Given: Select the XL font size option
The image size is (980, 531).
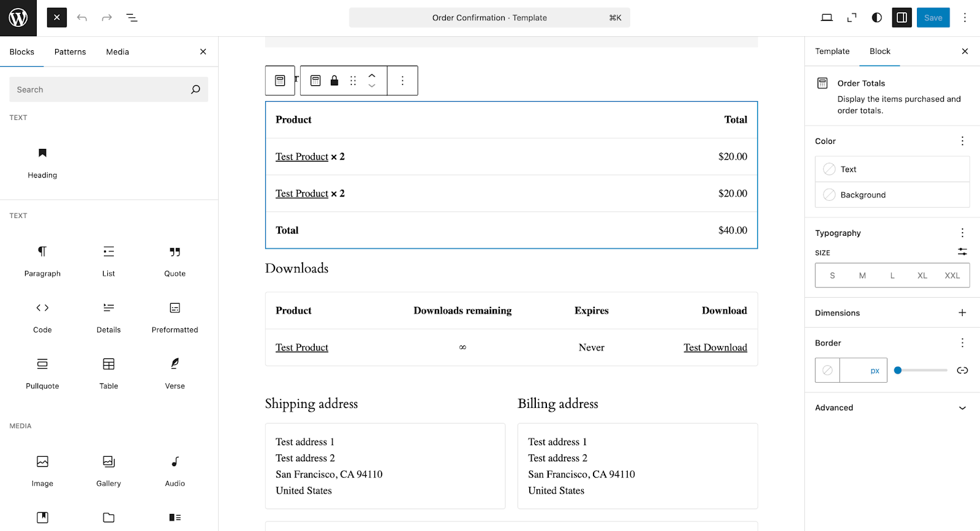Looking at the screenshot, I should tap(922, 276).
